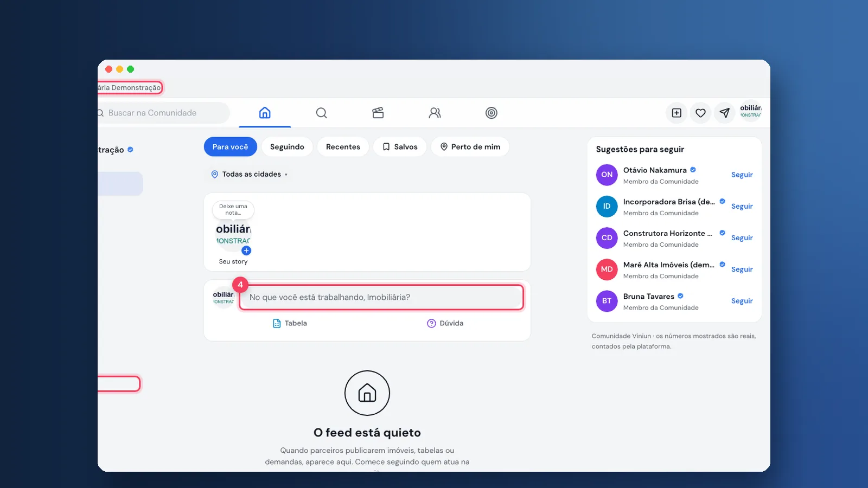Open the video clapperboard icon
This screenshot has width=868, height=488.
point(378,113)
